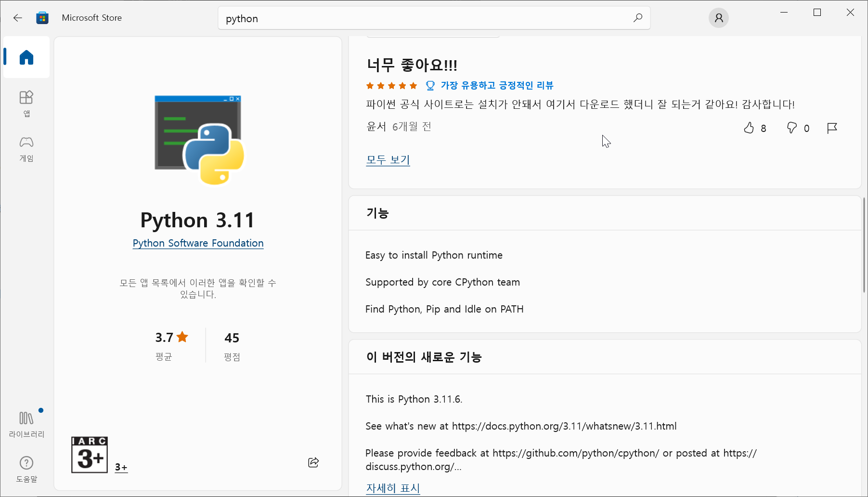This screenshot has width=868, height=497.
Task: Click 'Easy to install Python runtime' text
Action: 434,255
